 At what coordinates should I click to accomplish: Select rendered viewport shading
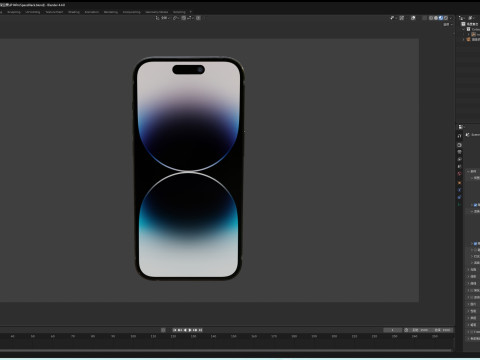pyautogui.click(x=446, y=18)
